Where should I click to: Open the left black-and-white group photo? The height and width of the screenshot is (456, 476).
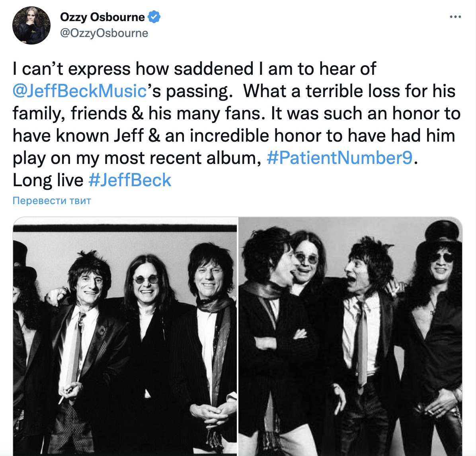(x=125, y=336)
